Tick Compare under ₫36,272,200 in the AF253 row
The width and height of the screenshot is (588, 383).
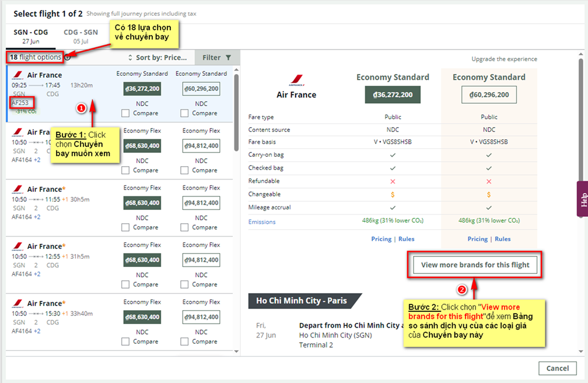pos(125,113)
